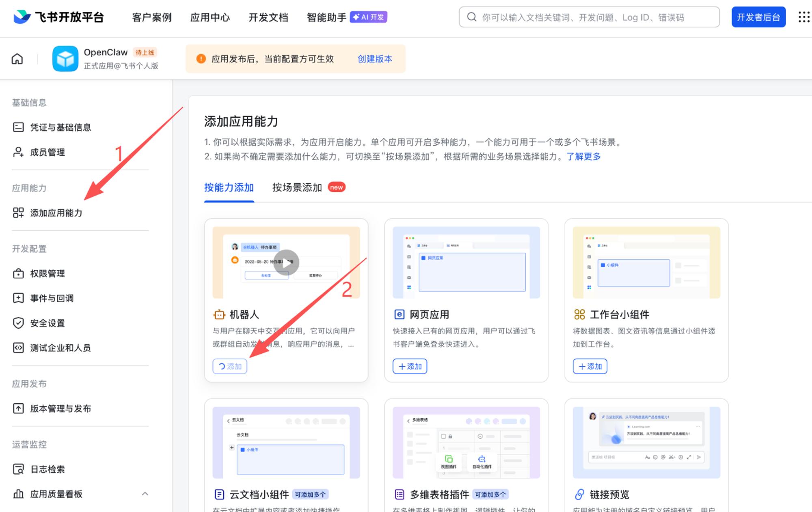Add the 网页应用 capability
This screenshot has width=812, height=512.
click(410, 366)
